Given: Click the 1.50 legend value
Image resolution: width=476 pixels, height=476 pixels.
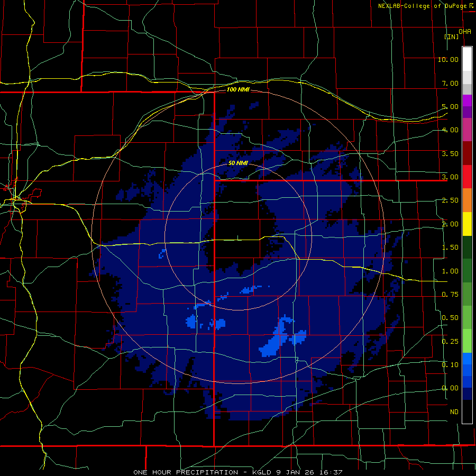Looking at the screenshot, I should (x=450, y=248).
